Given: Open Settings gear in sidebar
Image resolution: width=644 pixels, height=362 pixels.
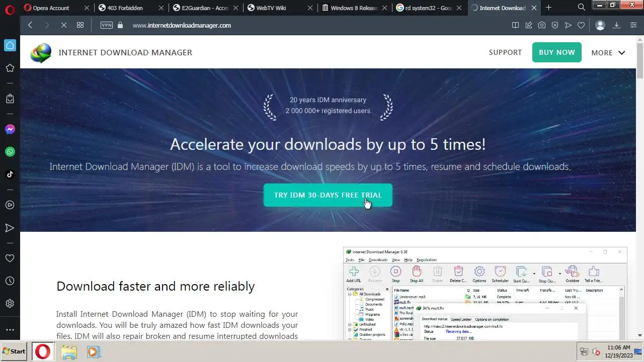Looking at the screenshot, I should pos(10,304).
